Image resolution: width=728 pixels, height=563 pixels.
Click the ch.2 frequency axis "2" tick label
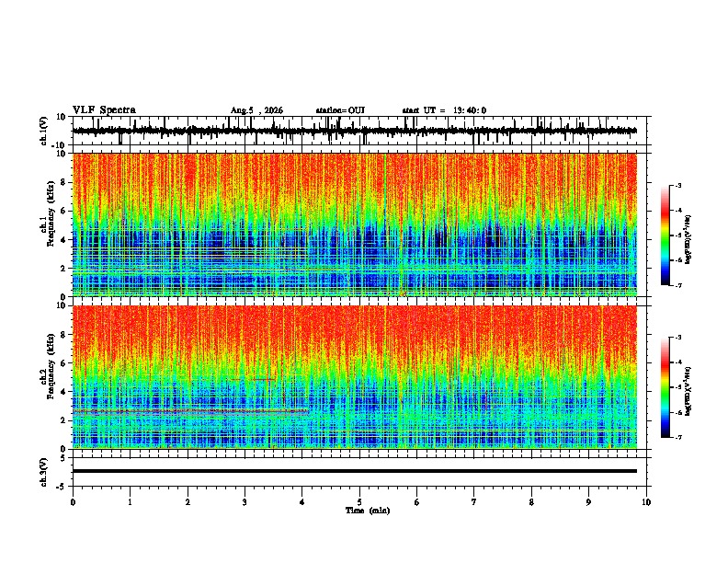(x=64, y=420)
